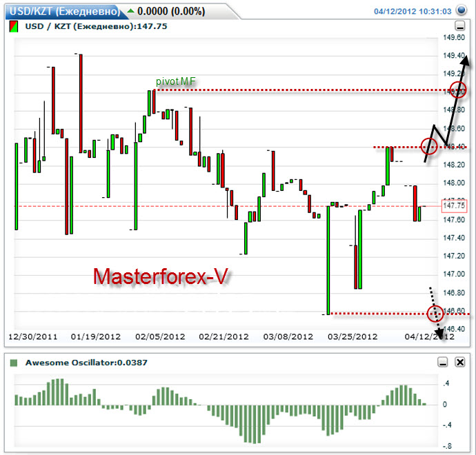Click the 146.80 price axis label

tap(454, 293)
